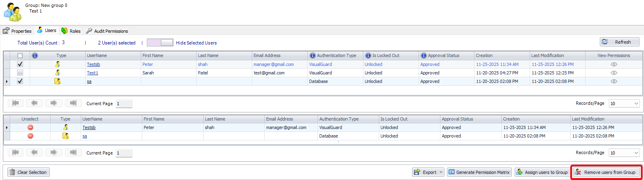Click the Approval Status info icon
This screenshot has width=644, height=180.
(x=423, y=55)
